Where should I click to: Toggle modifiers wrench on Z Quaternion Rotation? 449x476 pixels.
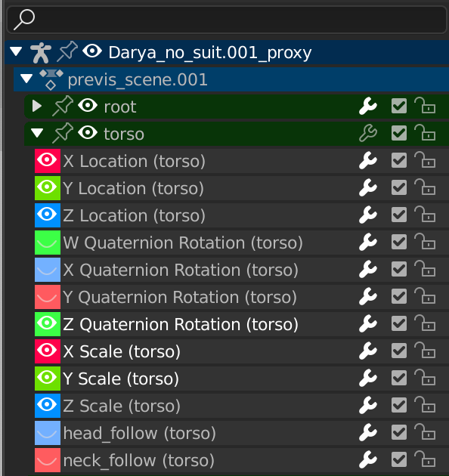tap(368, 324)
